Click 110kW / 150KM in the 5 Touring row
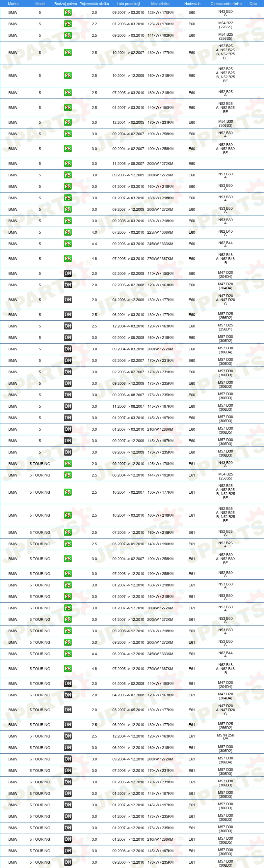264x868 pixels. coord(160,684)
